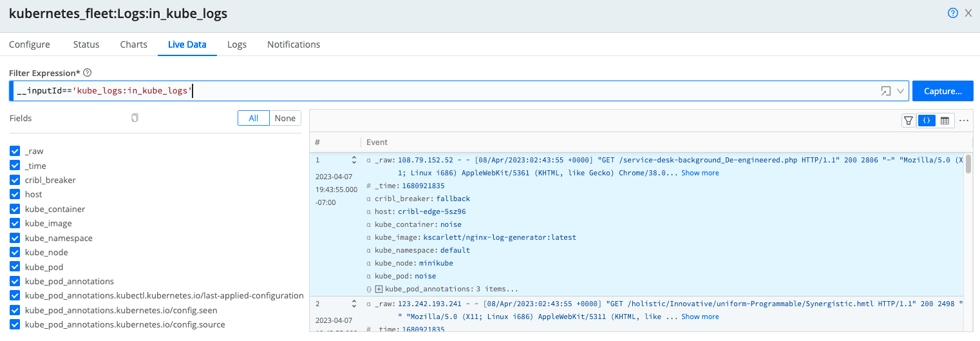The height and width of the screenshot is (341, 980).
Task: Click the blue Capture button
Action: coord(943,92)
